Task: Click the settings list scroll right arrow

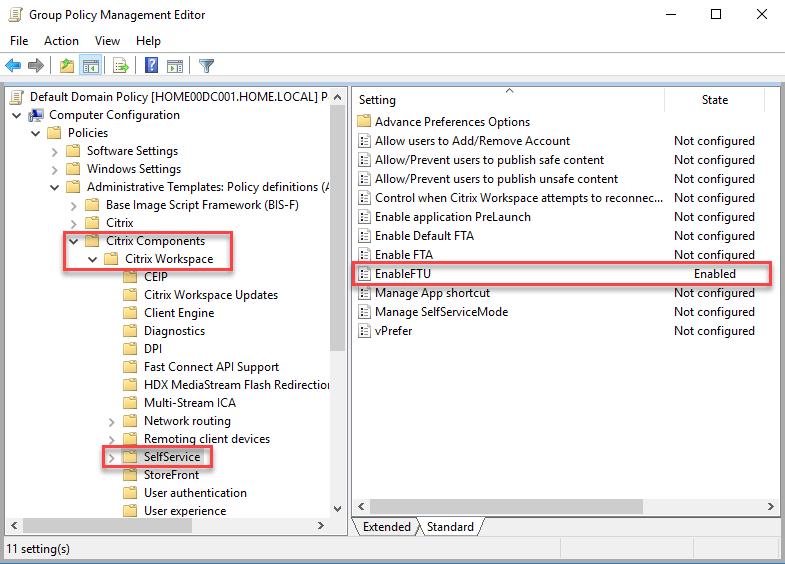Action: coord(770,506)
